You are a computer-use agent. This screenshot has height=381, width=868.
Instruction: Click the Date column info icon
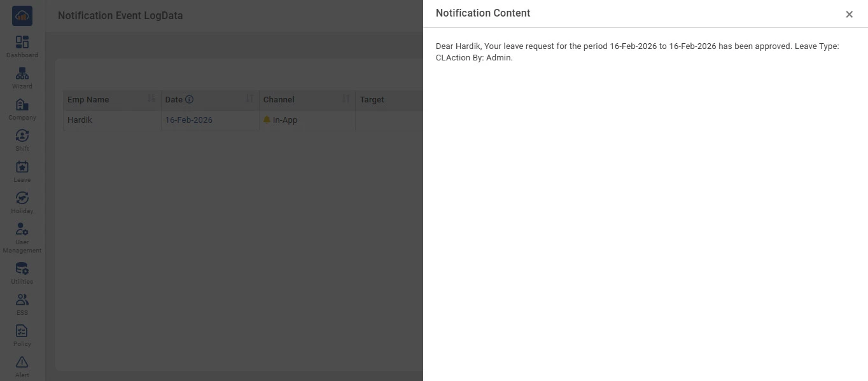(x=190, y=100)
